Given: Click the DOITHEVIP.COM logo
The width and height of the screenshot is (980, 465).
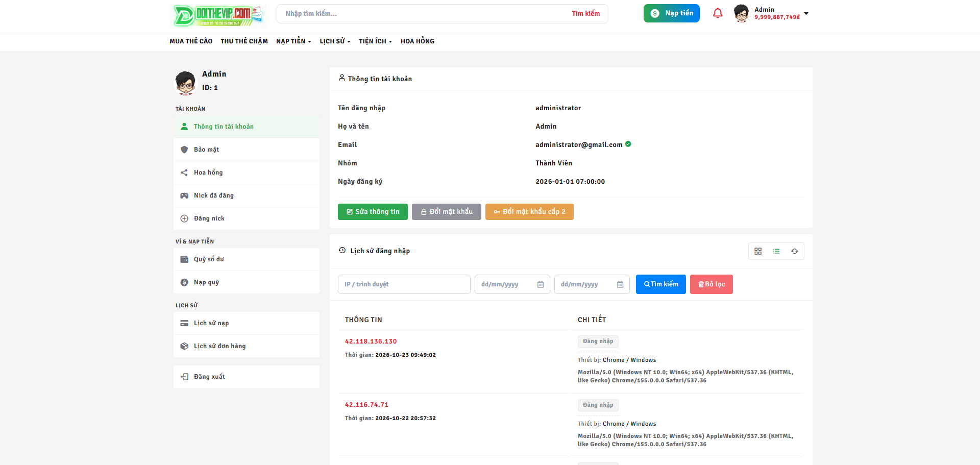Looking at the screenshot, I should click(218, 15).
